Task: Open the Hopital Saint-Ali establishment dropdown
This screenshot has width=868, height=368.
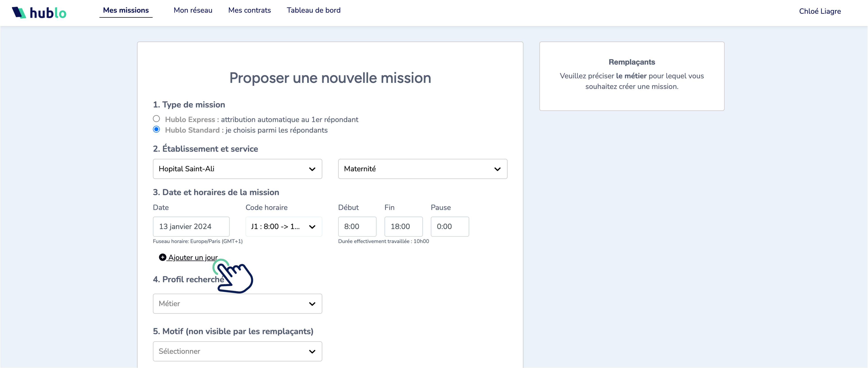Action: tap(237, 169)
